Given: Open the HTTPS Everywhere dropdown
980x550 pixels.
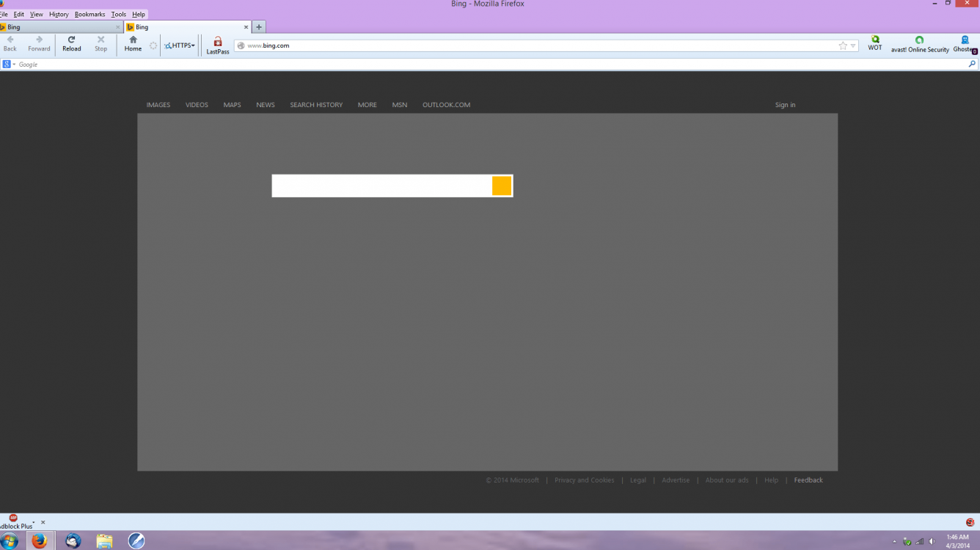Looking at the screenshot, I should [x=180, y=45].
